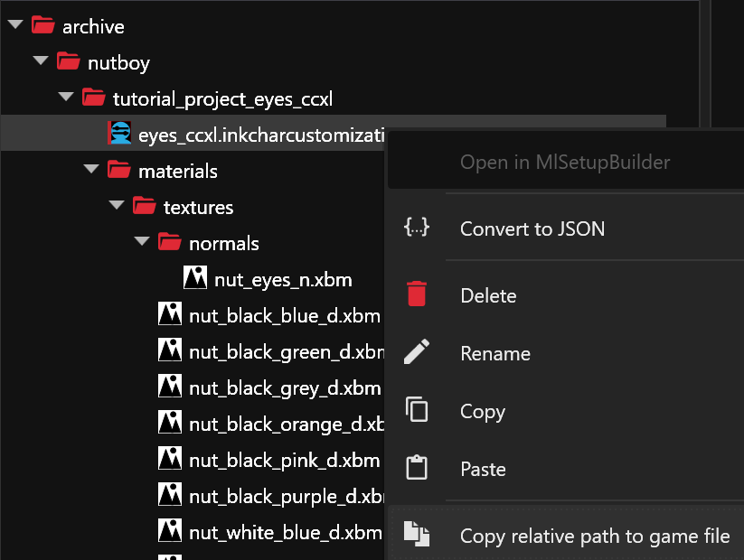744x560 pixels.
Task: Collapse the tutorial_project_eyes_ccxl folder arrow
Action: (x=66, y=98)
